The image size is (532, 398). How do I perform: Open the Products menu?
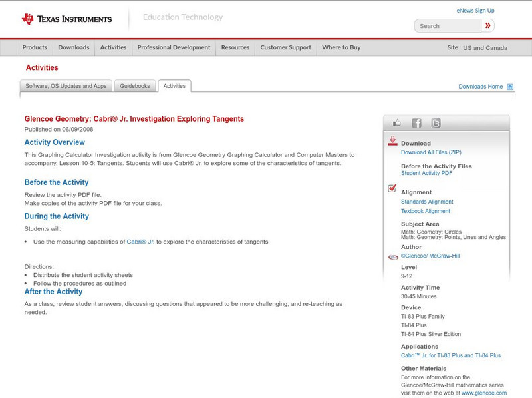point(35,47)
